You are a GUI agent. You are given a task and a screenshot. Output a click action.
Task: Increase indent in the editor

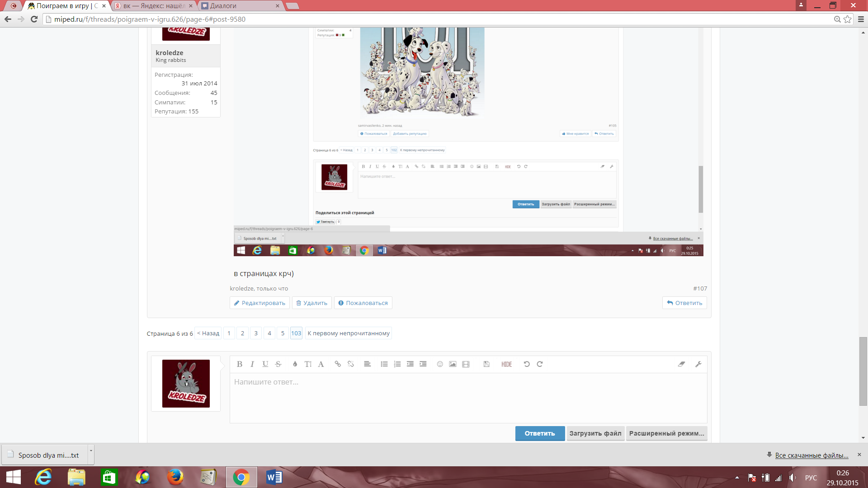pos(423,364)
